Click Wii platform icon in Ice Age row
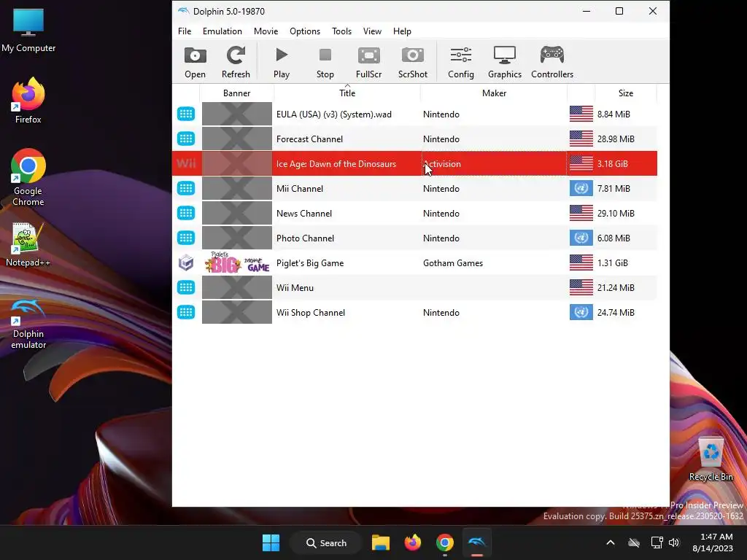The image size is (747, 560). pyautogui.click(x=186, y=164)
